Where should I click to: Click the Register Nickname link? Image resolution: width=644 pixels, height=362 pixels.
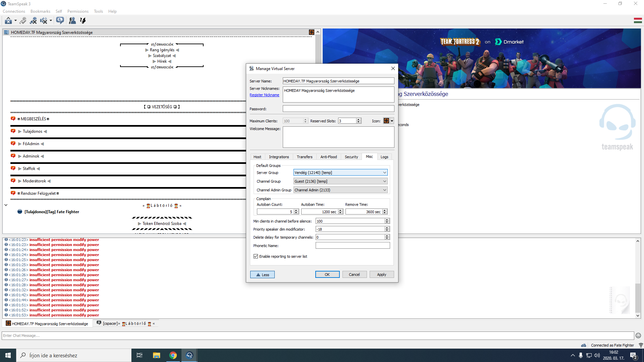tap(264, 95)
